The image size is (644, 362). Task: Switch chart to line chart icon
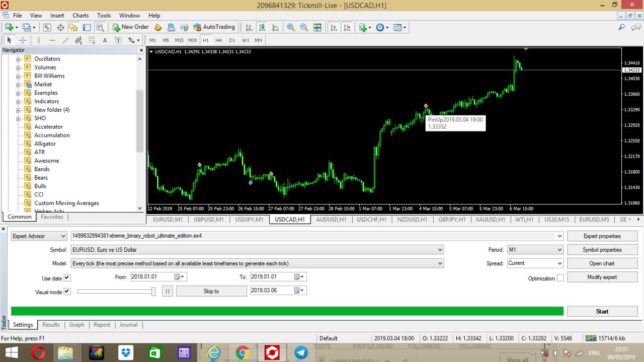point(275,27)
